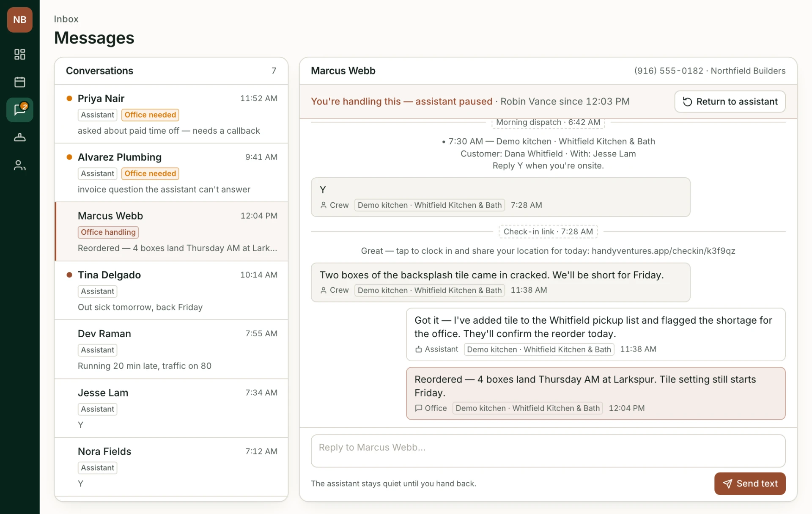Open the messages icon with badge

19,110
